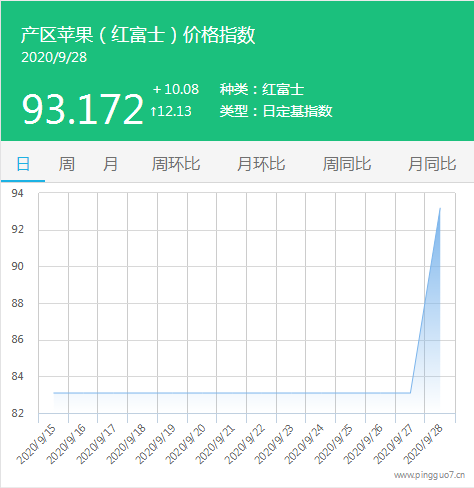Switch to the 月环比 tab
Viewport: 474px width, 488px height.
261,164
